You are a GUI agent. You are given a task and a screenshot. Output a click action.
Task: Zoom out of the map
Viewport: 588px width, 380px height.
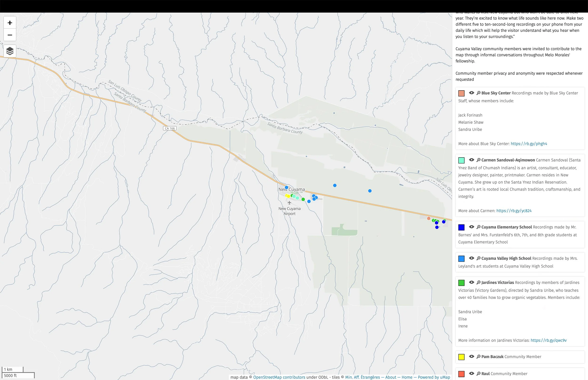pos(10,35)
